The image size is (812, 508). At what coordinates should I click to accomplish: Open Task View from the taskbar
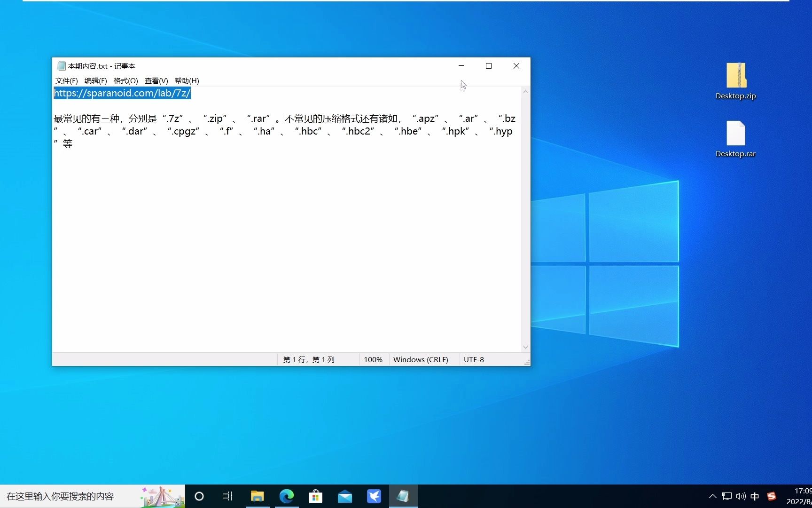[x=227, y=496]
